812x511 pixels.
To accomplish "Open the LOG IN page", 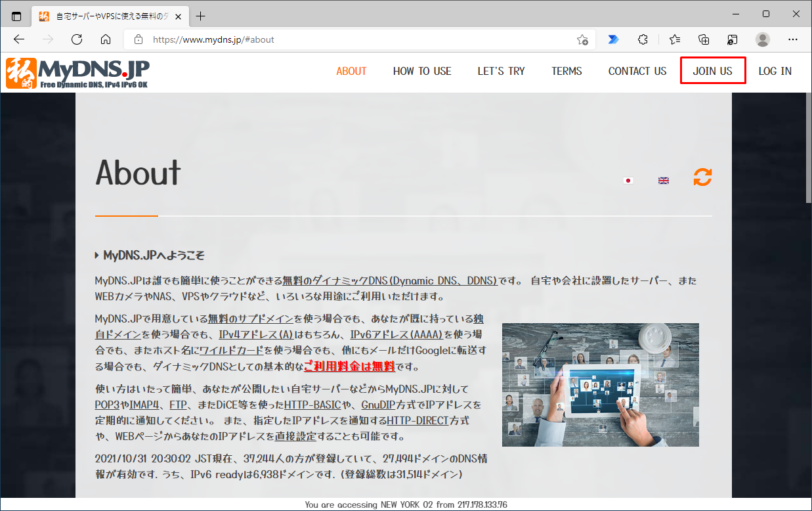I will coord(775,71).
